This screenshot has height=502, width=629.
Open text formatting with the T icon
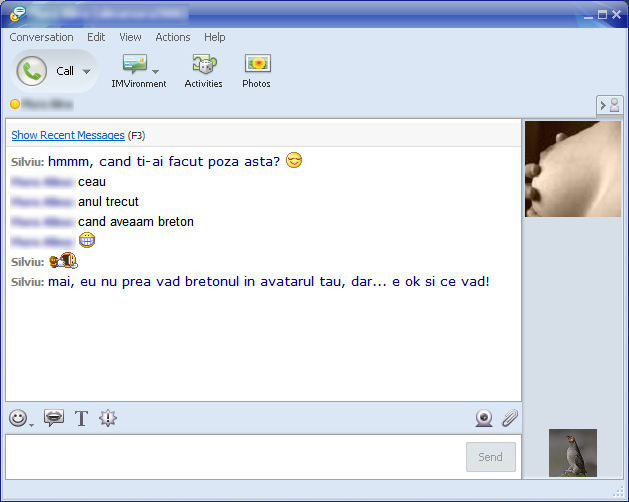pyautogui.click(x=81, y=418)
